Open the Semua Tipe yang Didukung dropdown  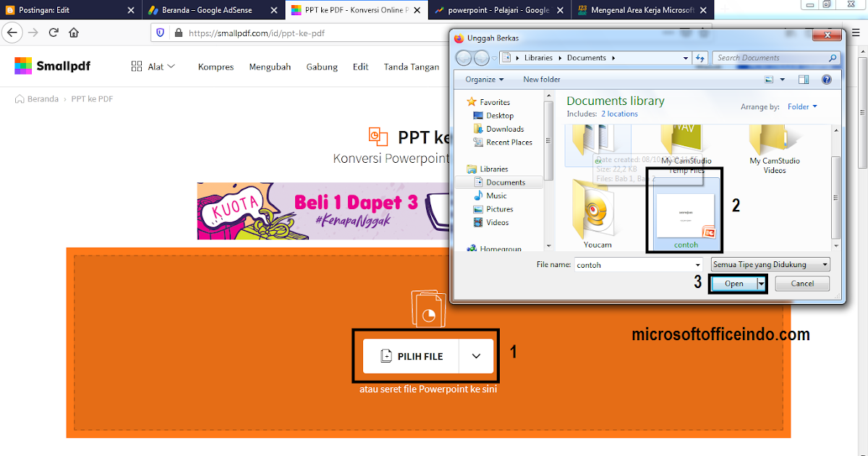click(x=770, y=264)
